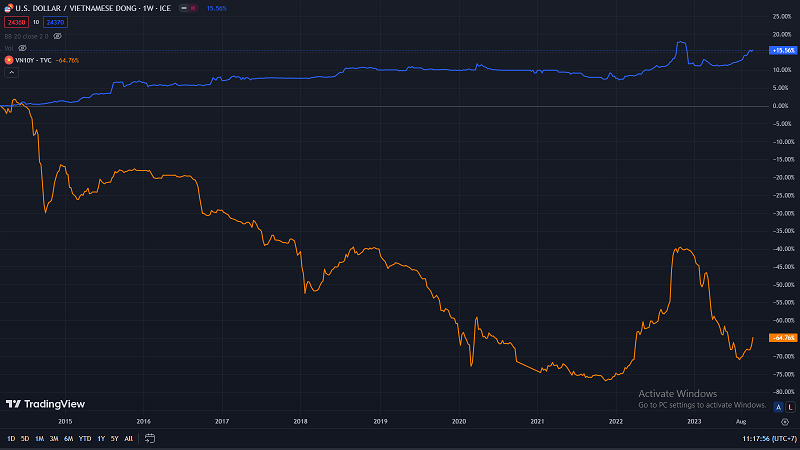800x450 pixels.
Task: Select the 5Y time range
Action: (x=115, y=438)
